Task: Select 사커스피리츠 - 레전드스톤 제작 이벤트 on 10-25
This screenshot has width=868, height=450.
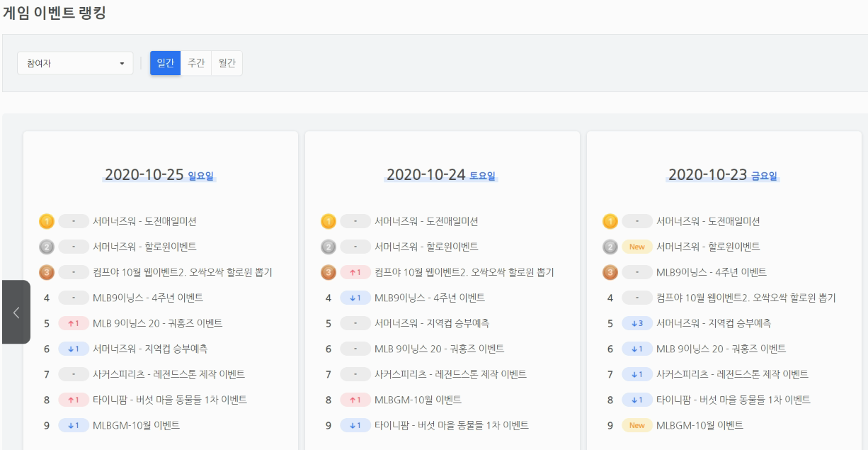Action: coord(169,374)
